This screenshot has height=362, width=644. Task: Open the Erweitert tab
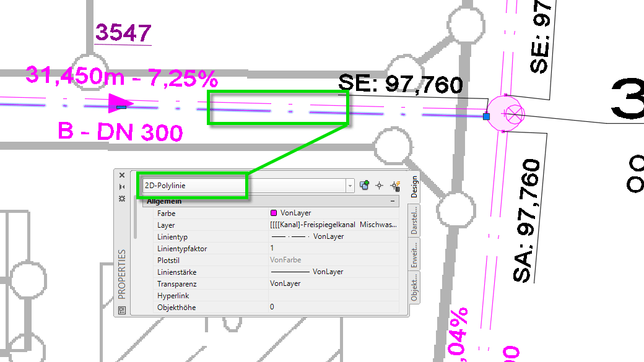415,254
